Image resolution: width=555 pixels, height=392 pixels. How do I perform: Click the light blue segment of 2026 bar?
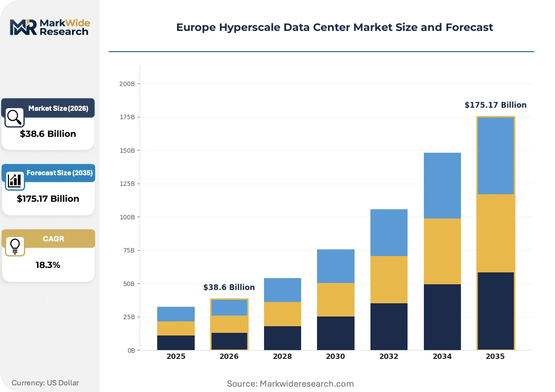coord(229,307)
